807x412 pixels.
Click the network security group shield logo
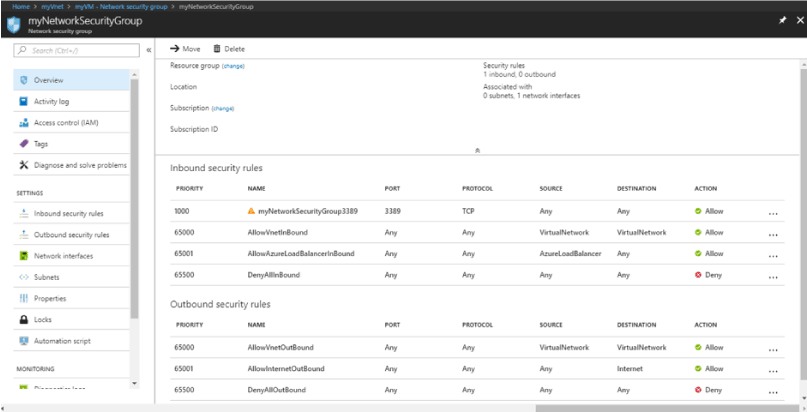pos(13,24)
